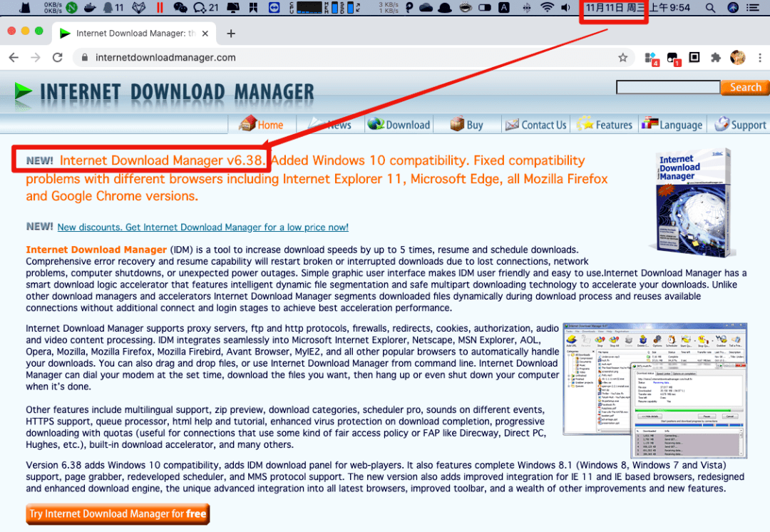
Task: Click the Internet Download Manager site logo
Action: click(165, 93)
